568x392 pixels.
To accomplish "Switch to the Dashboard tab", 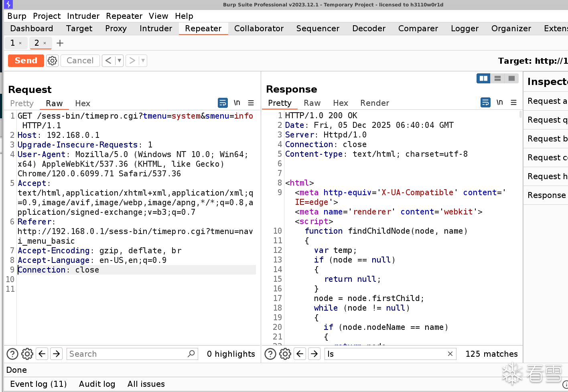I will pos(32,28).
